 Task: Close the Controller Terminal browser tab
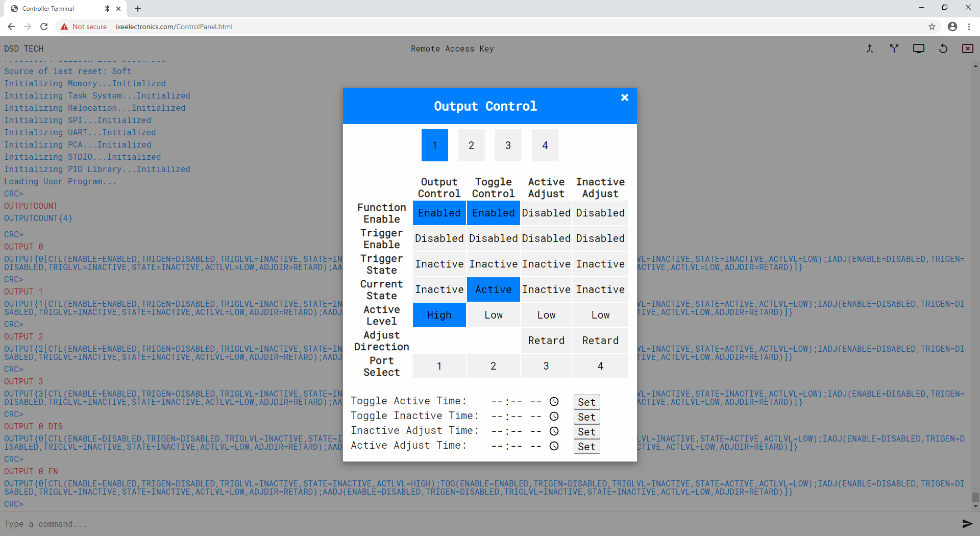118,9
